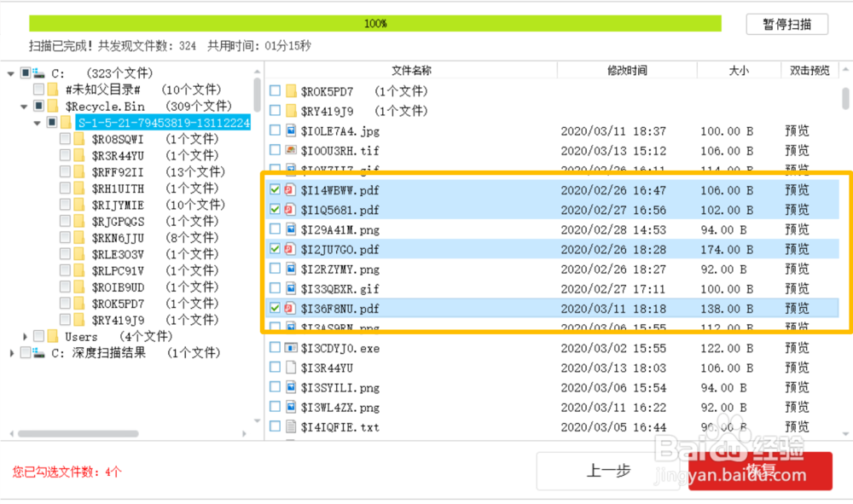Viewport: 853px width, 504px height.
Task: Click the blank file icon of $I3R44YU
Action: point(291,368)
